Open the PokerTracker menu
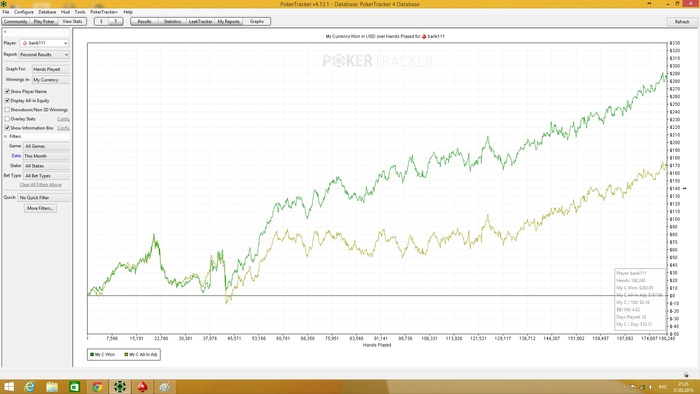 104,12
